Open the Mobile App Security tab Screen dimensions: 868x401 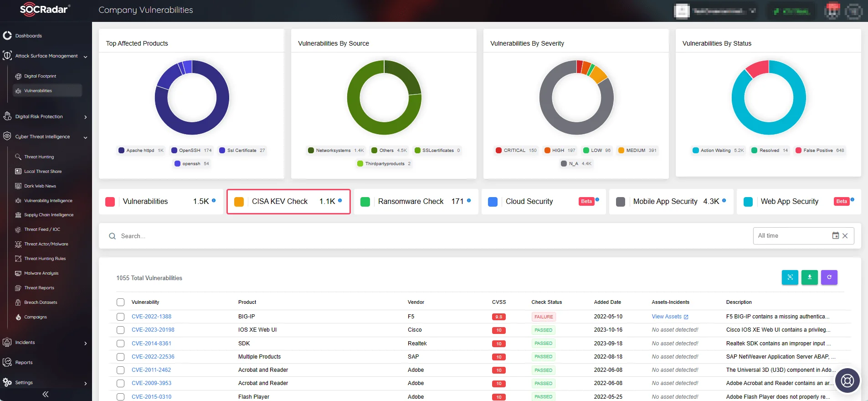pos(671,202)
